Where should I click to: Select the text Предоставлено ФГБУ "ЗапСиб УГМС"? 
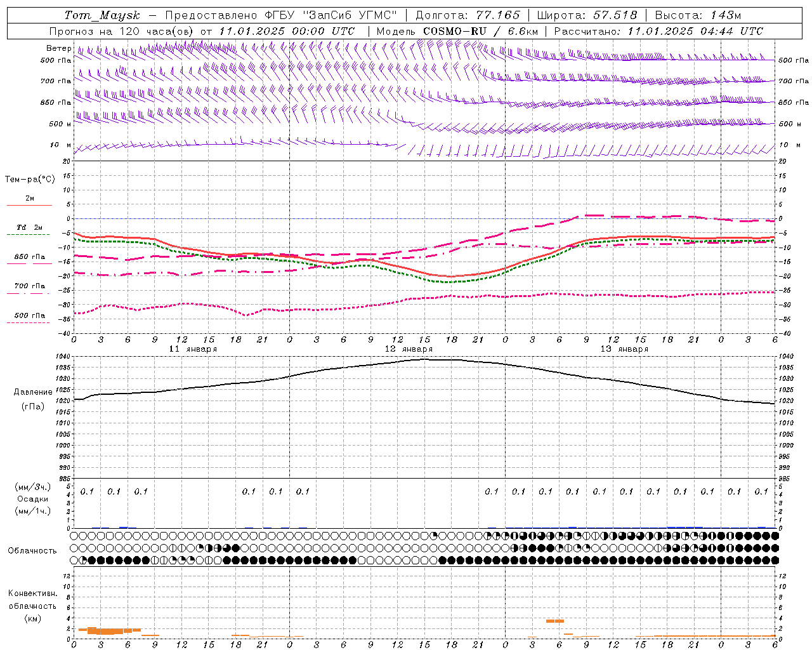point(281,15)
